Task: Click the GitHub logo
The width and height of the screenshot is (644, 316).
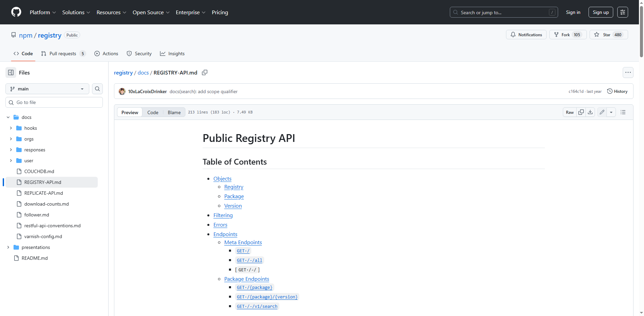Action: click(16, 12)
